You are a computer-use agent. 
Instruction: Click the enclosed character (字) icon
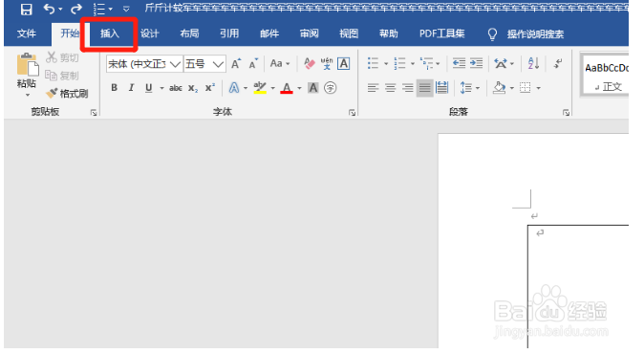(x=331, y=88)
